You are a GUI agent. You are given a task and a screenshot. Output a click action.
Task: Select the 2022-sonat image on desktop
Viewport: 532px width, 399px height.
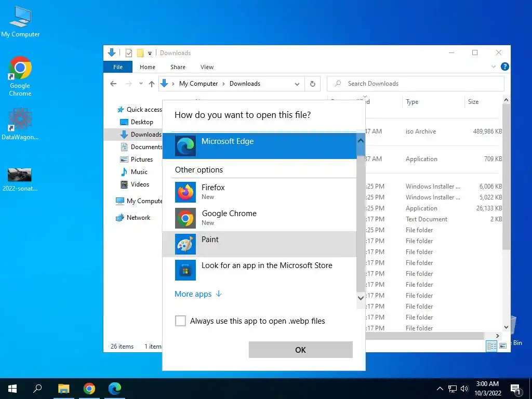pyautogui.click(x=20, y=180)
